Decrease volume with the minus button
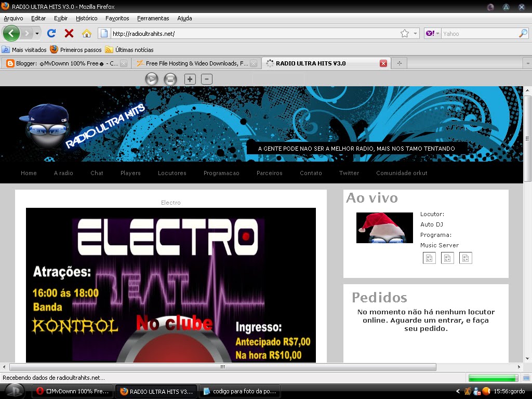The width and height of the screenshot is (532, 399). pyautogui.click(x=207, y=79)
